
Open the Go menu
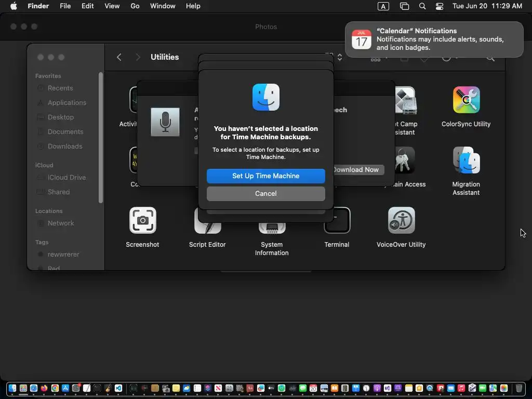135,6
